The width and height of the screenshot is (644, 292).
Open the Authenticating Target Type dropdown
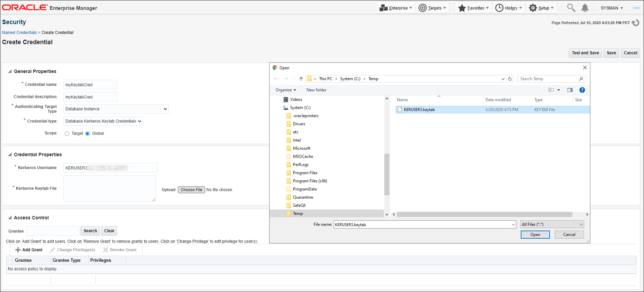pos(116,109)
